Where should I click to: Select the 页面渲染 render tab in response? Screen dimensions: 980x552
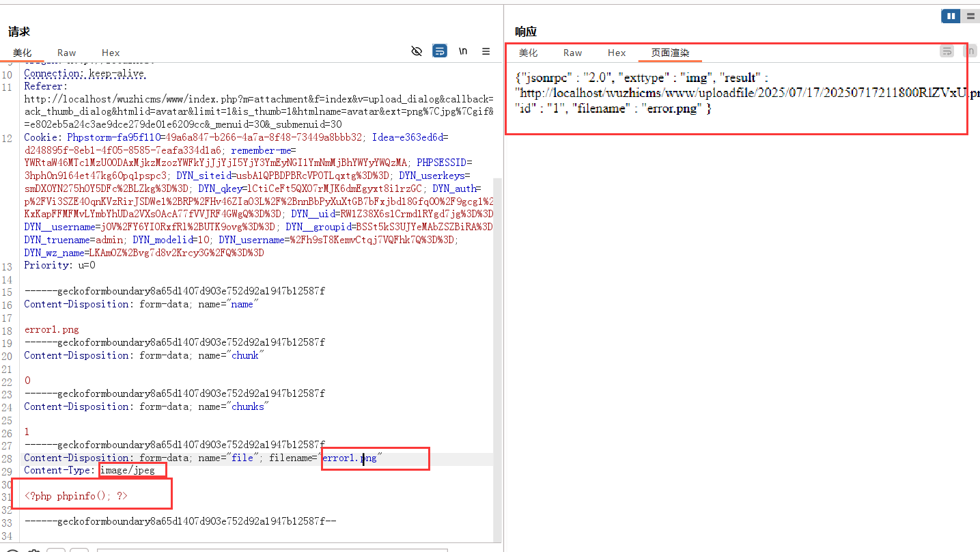pos(670,53)
